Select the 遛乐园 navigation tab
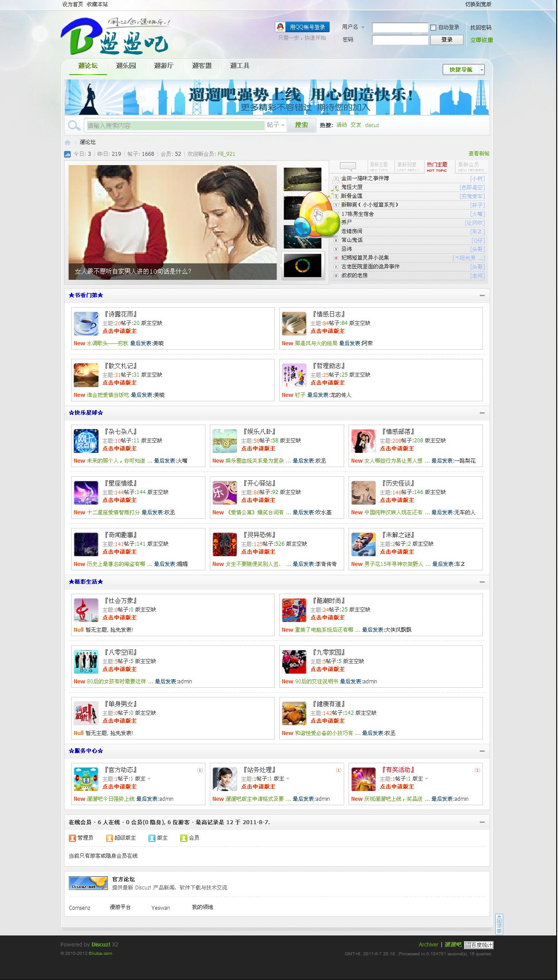Image resolution: width=558 pixels, height=980 pixels. click(x=126, y=66)
